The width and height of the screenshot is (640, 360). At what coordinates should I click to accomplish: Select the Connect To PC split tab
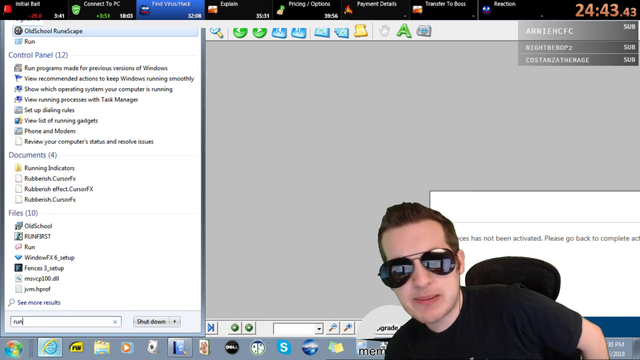tap(102, 10)
